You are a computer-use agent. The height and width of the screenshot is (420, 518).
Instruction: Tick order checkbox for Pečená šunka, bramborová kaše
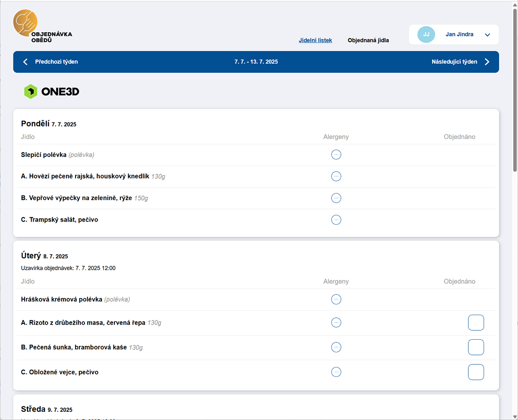[476, 347]
